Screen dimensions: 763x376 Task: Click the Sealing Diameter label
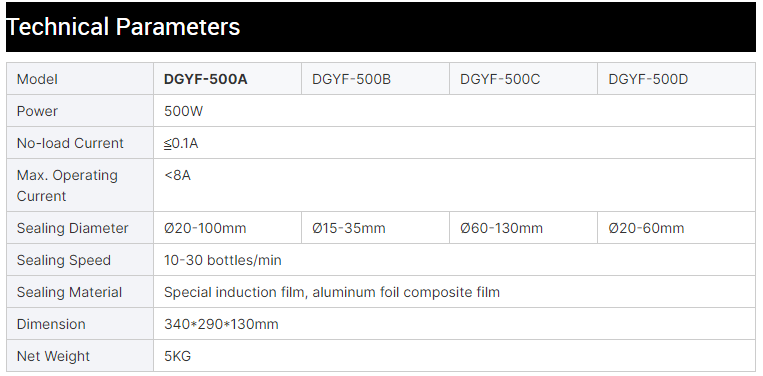coord(73,228)
